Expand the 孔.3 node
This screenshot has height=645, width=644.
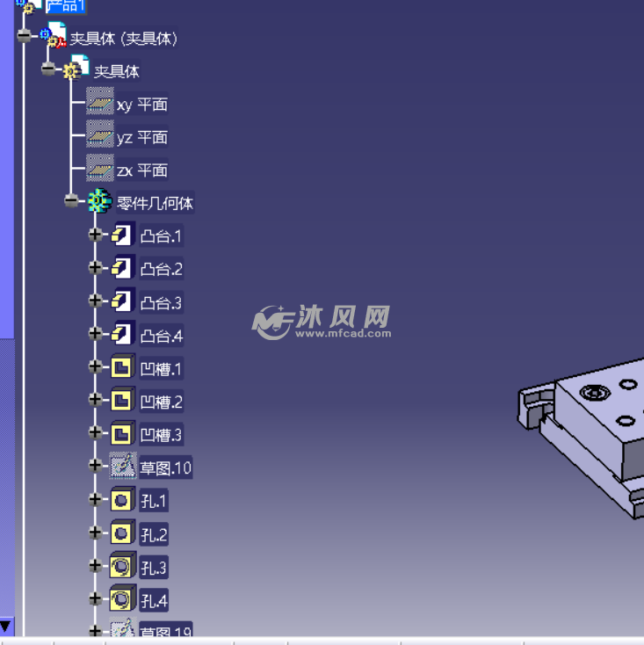pyautogui.click(x=95, y=565)
